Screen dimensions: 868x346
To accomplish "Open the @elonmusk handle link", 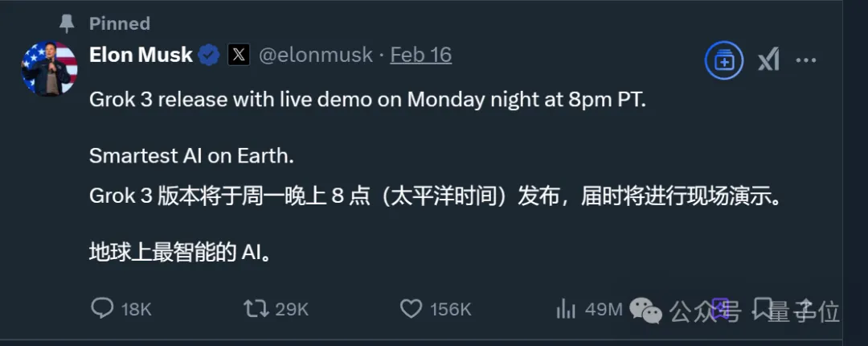I will (x=315, y=55).
